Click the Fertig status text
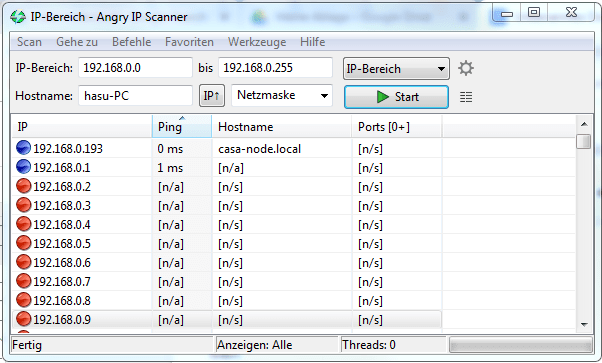The height and width of the screenshot is (363, 602). click(27, 345)
